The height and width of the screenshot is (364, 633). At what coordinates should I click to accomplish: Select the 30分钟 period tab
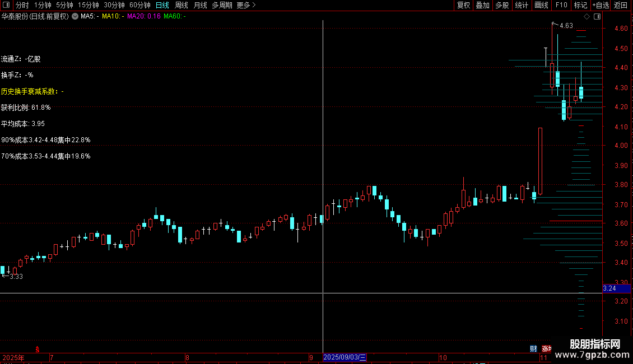pyautogui.click(x=114, y=5)
